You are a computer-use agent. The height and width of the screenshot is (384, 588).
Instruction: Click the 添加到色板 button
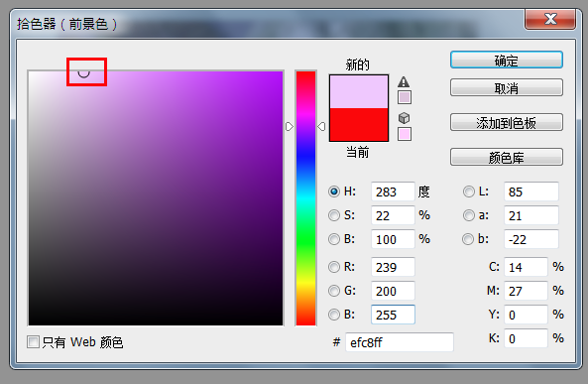507,122
